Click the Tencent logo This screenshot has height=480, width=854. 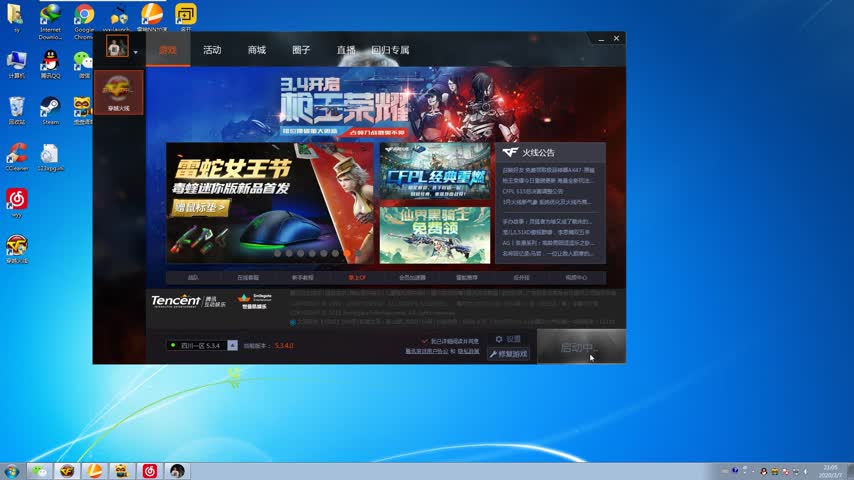pyautogui.click(x=188, y=301)
